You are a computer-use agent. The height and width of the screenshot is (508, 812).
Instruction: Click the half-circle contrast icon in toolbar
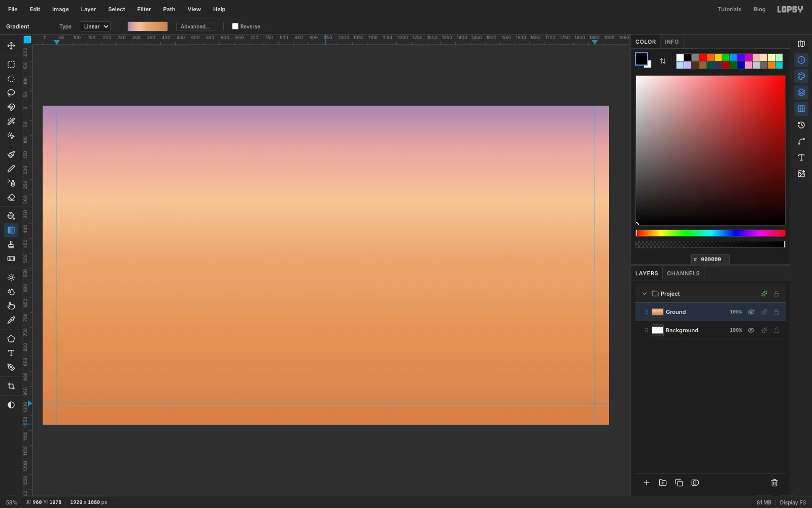click(11, 405)
